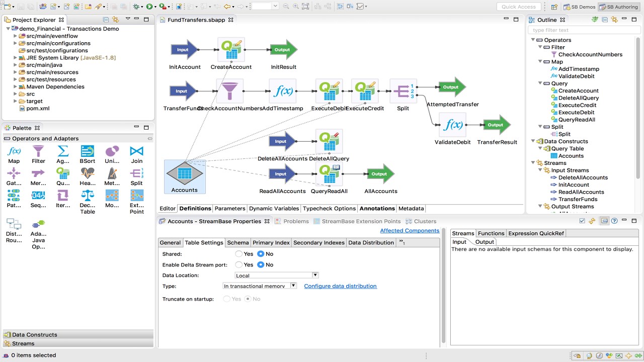The image size is (644, 362).
Task: Choose the Sequence operator in Palette
Action: point(38,199)
